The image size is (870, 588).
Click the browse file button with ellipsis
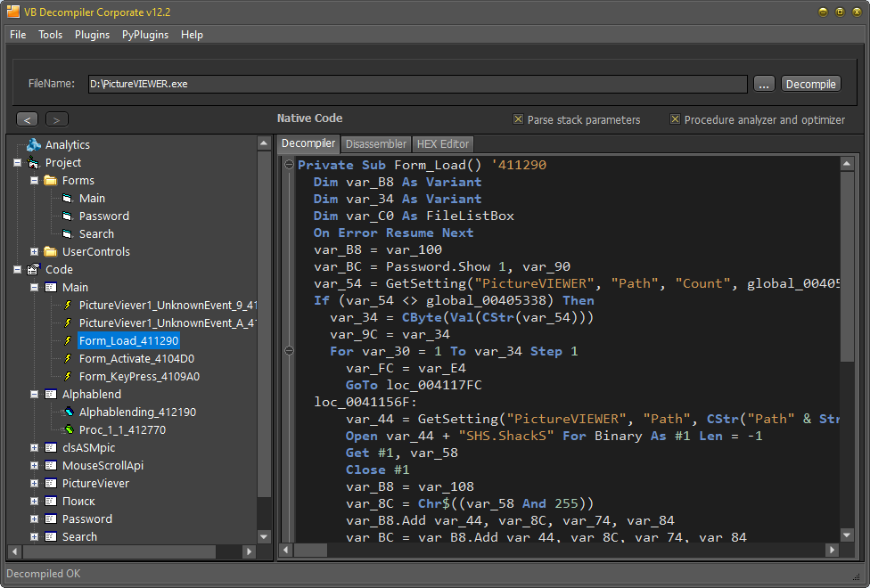coord(764,84)
